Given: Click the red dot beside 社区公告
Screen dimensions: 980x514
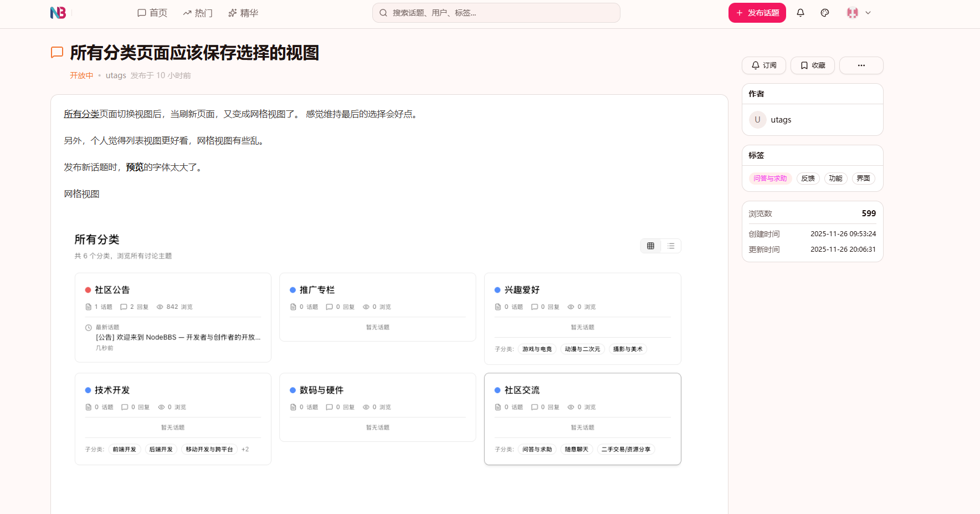Looking at the screenshot, I should click(88, 290).
